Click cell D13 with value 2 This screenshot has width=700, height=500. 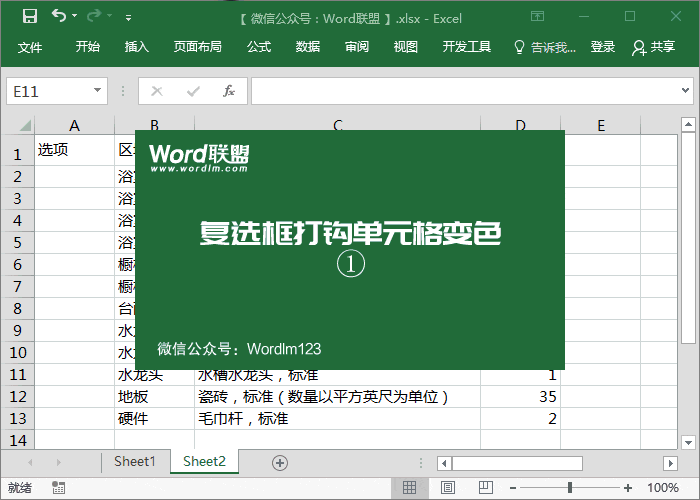521,418
